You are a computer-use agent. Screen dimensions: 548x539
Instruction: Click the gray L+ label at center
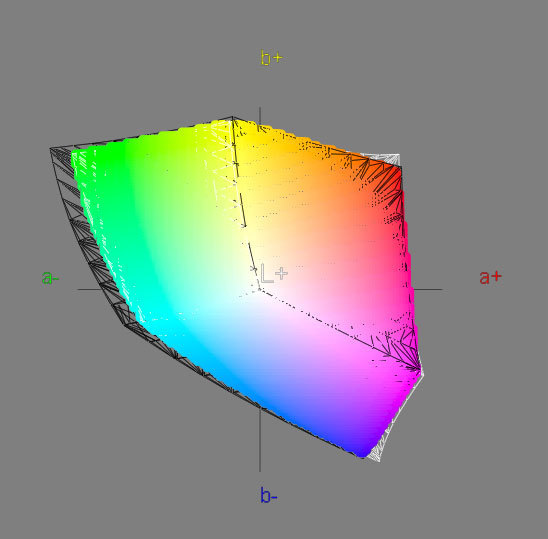pyautogui.click(x=274, y=274)
